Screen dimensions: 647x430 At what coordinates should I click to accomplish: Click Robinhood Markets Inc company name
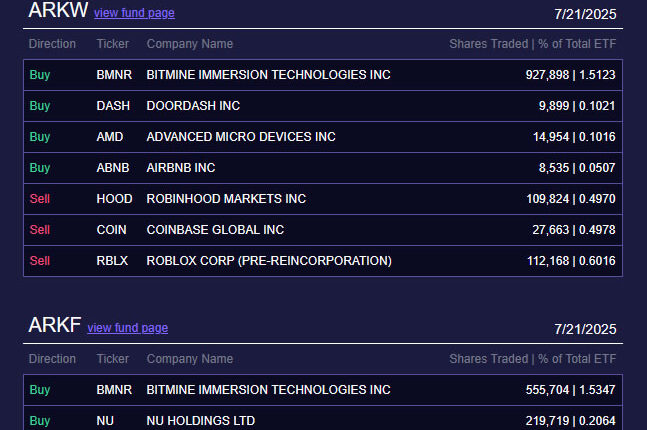(226, 199)
